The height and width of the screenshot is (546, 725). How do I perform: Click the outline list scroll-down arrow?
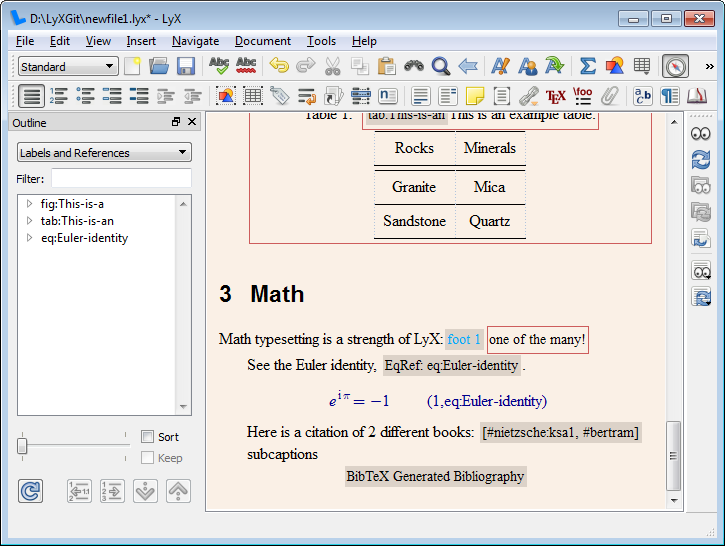click(183, 407)
